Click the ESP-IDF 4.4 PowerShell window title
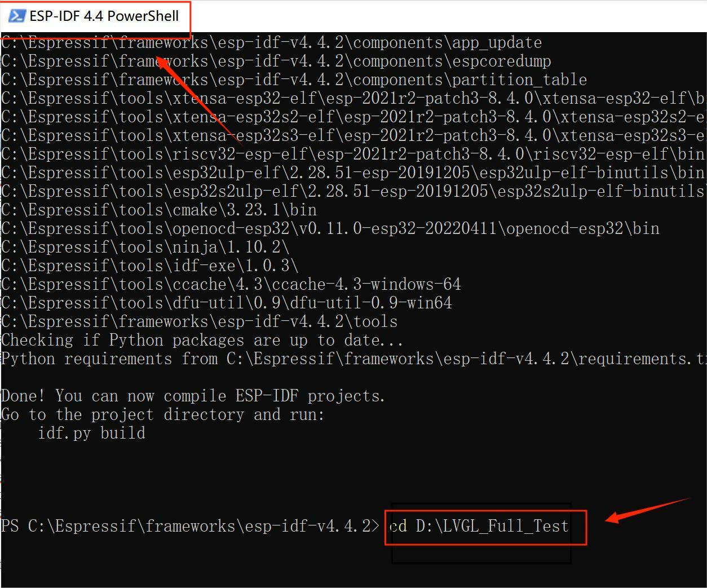The image size is (707, 588). [104, 16]
